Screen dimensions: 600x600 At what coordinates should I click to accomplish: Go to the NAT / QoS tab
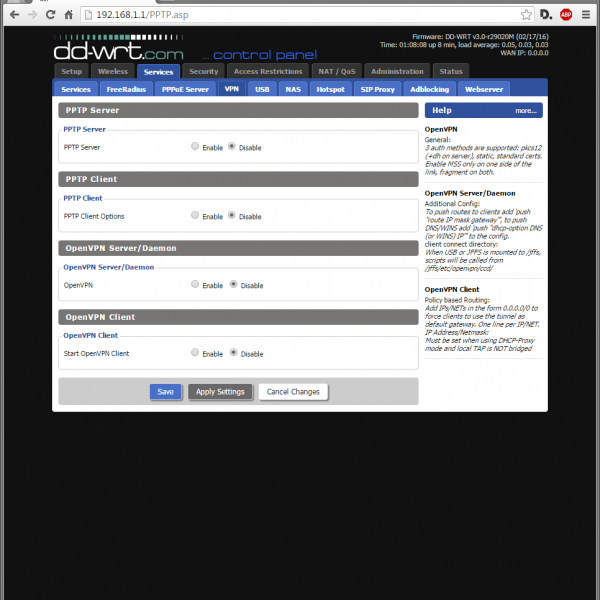[x=335, y=72]
